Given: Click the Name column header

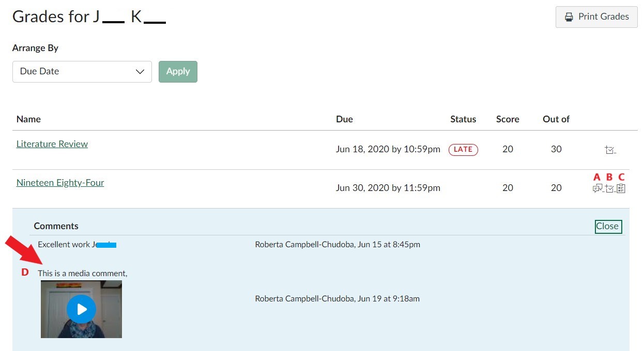Looking at the screenshot, I should click(28, 119).
